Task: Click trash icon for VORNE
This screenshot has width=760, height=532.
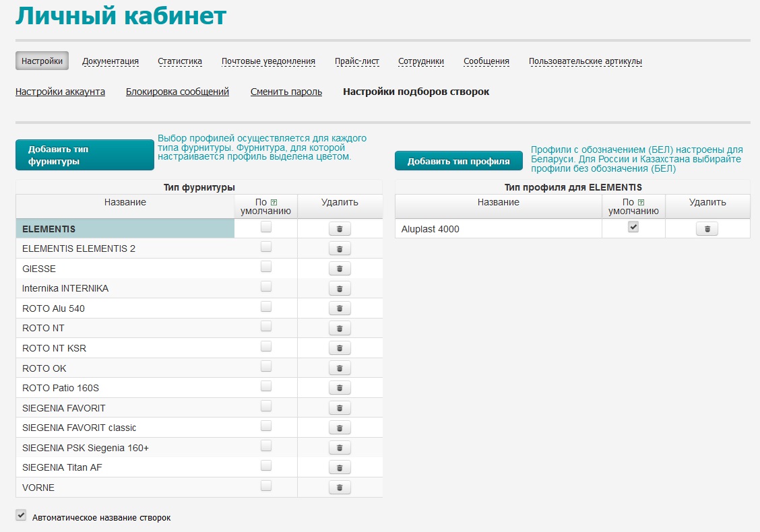Action: pos(340,488)
